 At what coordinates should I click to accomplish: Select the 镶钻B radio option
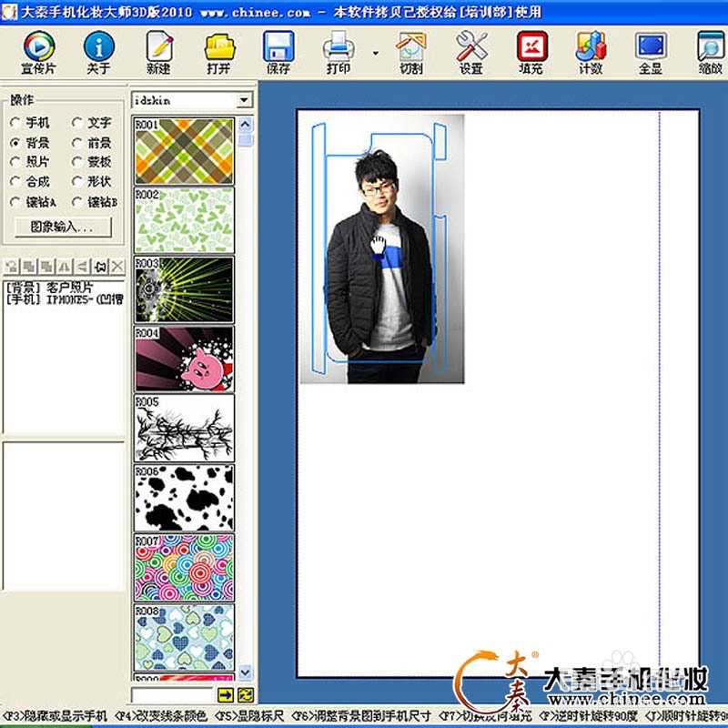click(x=95, y=202)
